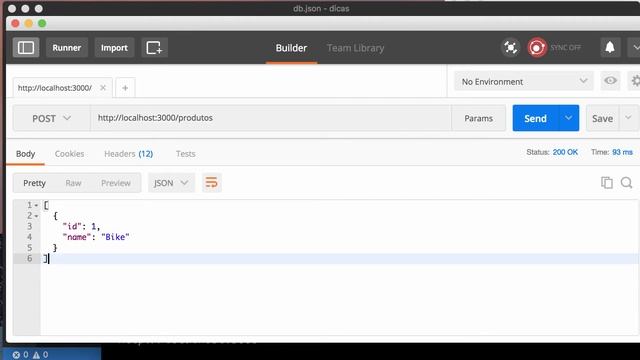Open manage environments gear icon
The image size is (640, 360).
(x=635, y=81)
